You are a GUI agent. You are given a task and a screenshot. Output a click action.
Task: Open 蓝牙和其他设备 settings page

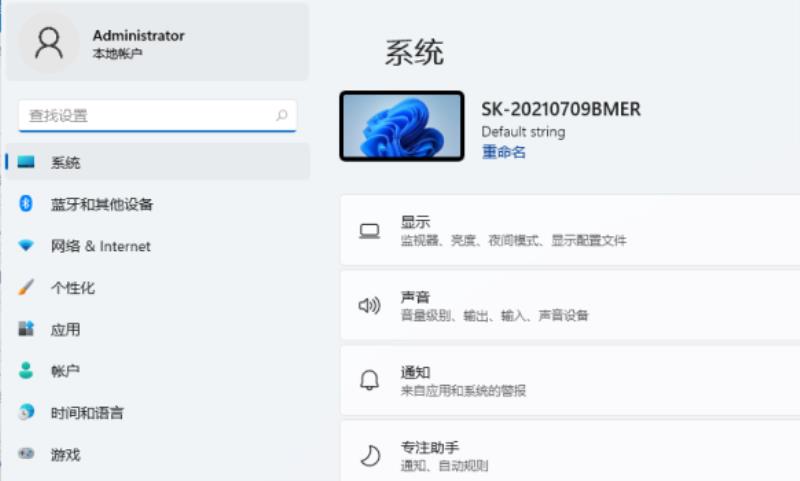click(x=157, y=204)
